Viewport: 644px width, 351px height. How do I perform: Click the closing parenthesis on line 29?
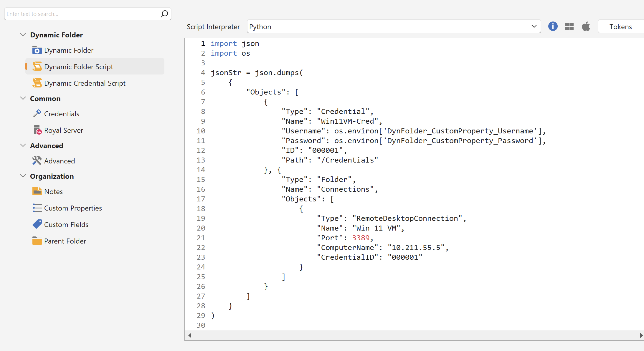tap(213, 316)
